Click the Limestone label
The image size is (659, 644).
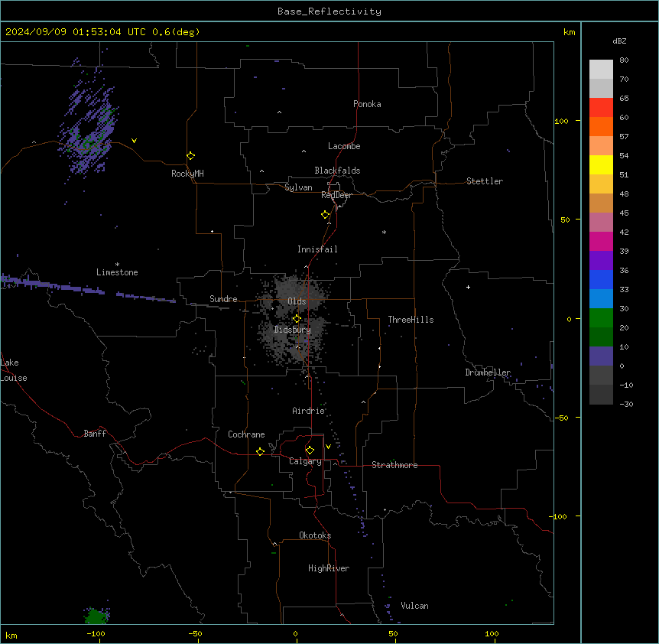pyautogui.click(x=117, y=272)
